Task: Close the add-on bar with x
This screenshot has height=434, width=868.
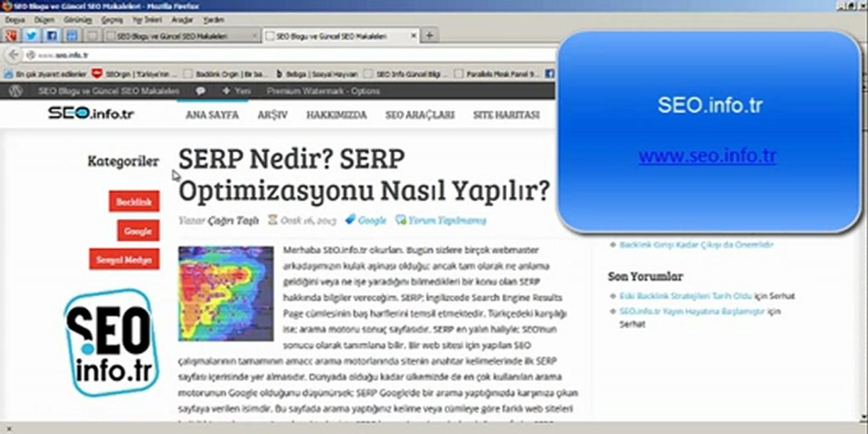Action: pyautogui.click(x=8, y=429)
